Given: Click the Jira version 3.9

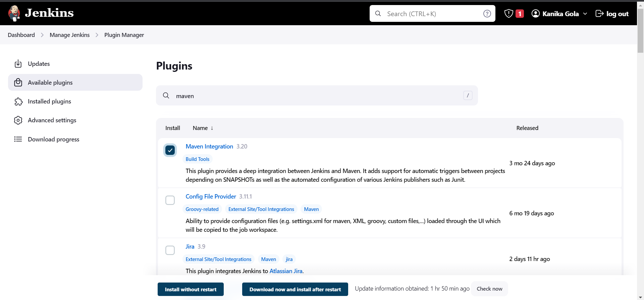Looking at the screenshot, I should pos(201,247).
